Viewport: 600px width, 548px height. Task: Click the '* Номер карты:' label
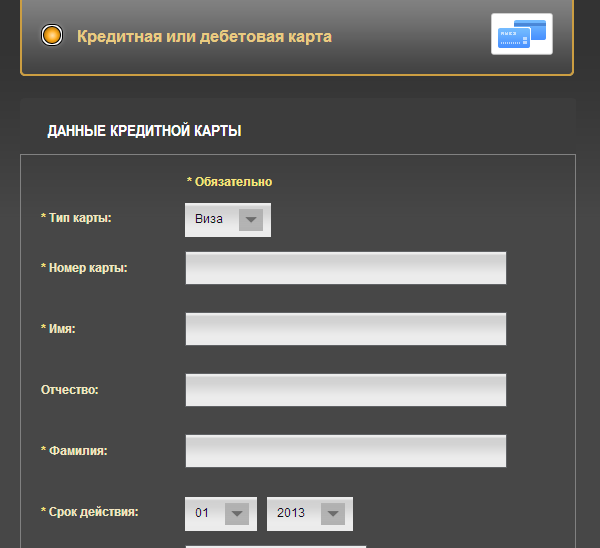84,268
